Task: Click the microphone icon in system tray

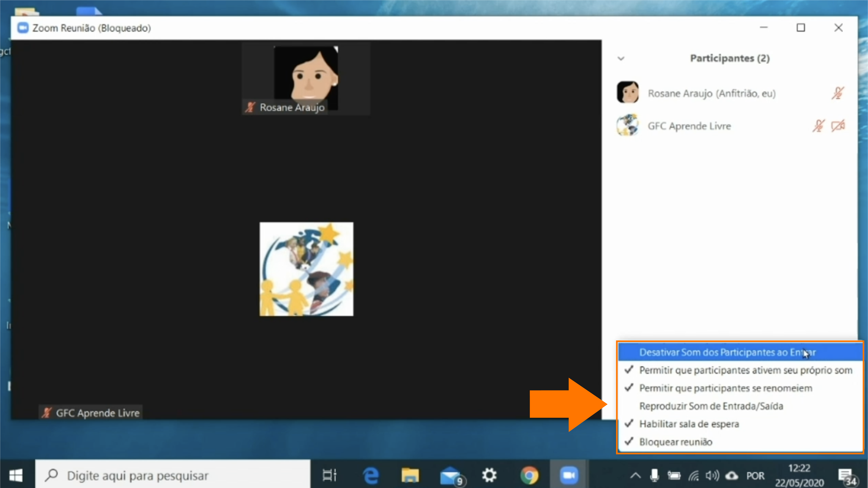Action: pyautogui.click(x=654, y=475)
